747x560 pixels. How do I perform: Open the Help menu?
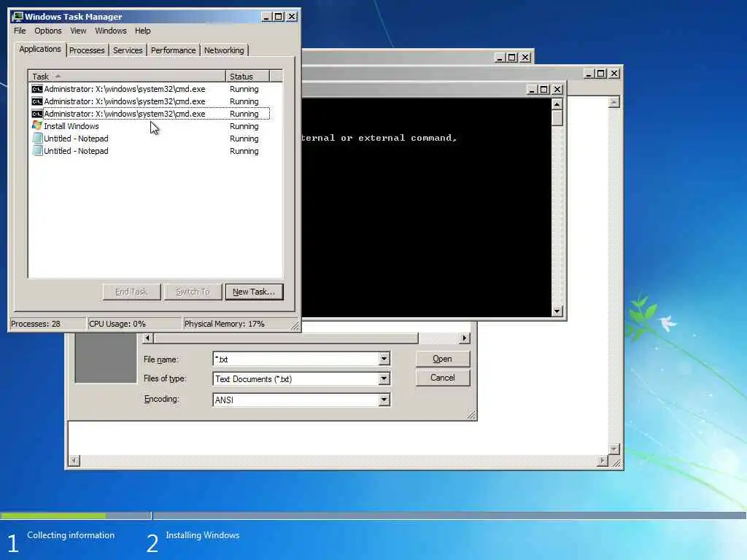pos(142,31)
